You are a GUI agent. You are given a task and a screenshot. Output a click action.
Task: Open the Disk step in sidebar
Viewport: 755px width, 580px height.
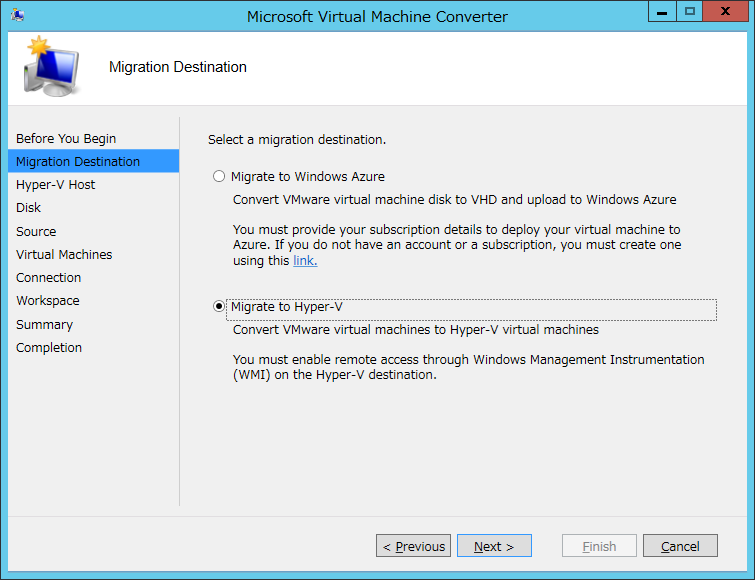coord(28,207)
